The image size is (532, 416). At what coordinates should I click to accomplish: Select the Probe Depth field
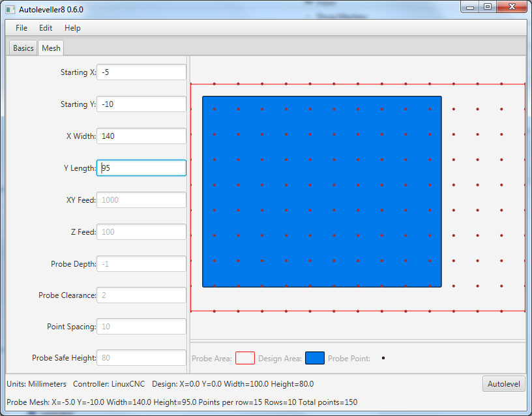pos(141,264)
